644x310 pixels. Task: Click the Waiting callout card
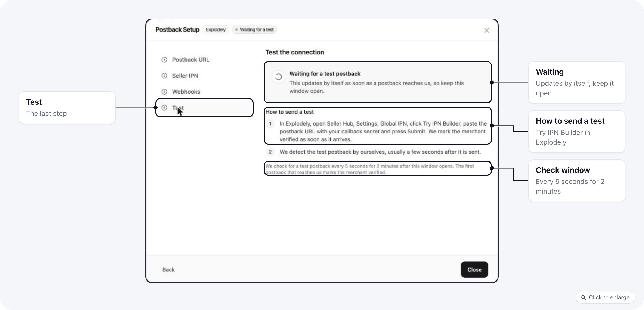pos(577,82)
